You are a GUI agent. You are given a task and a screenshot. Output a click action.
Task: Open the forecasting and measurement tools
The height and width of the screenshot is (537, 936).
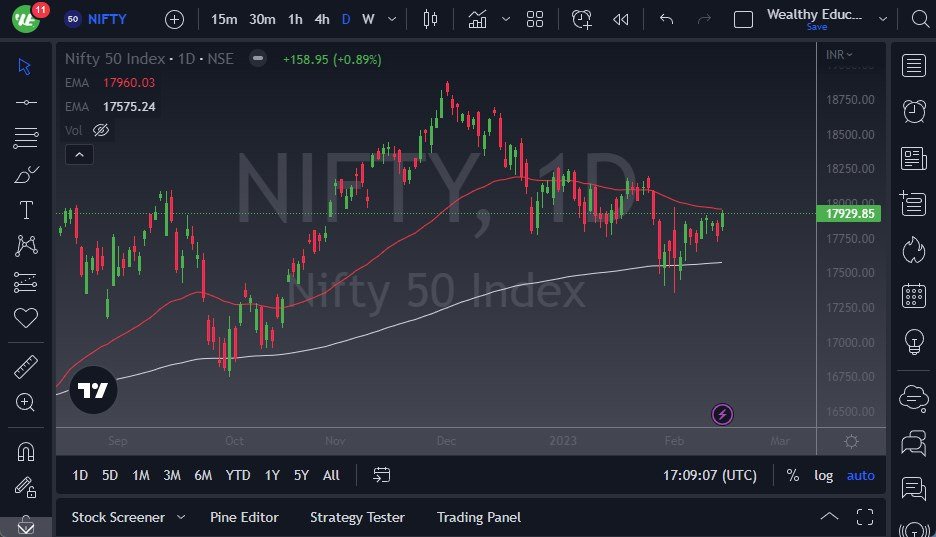point(25,282)
